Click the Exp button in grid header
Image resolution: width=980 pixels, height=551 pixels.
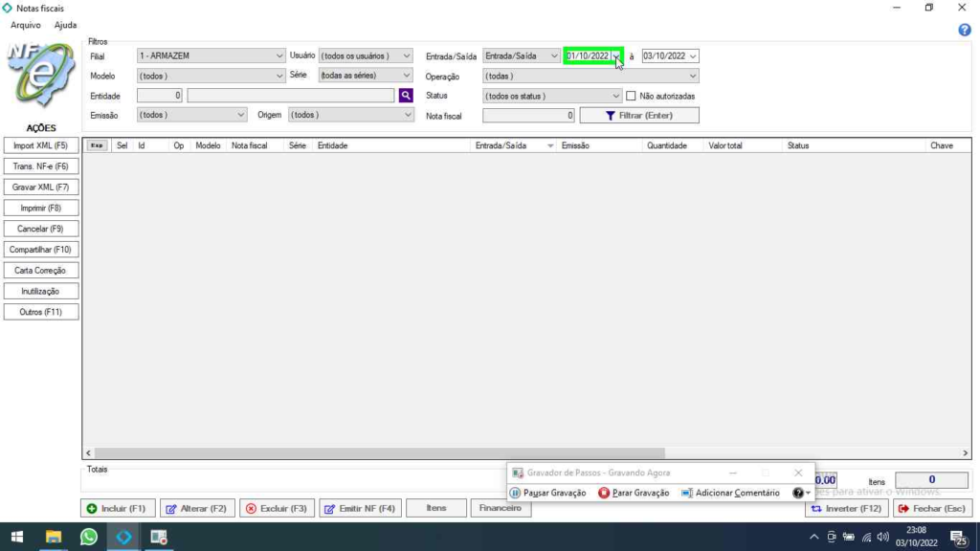(97, 145)
